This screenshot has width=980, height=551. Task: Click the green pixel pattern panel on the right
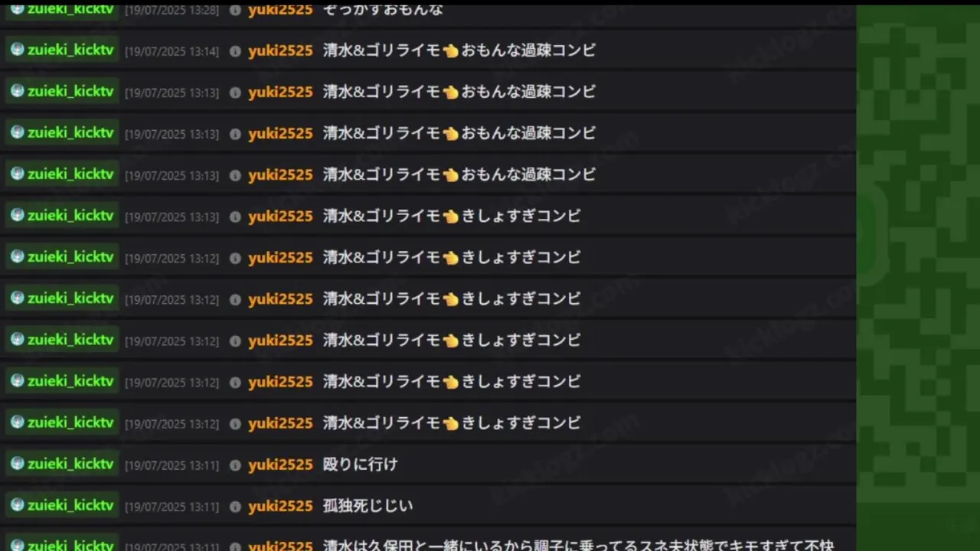[x=918, y=279]
